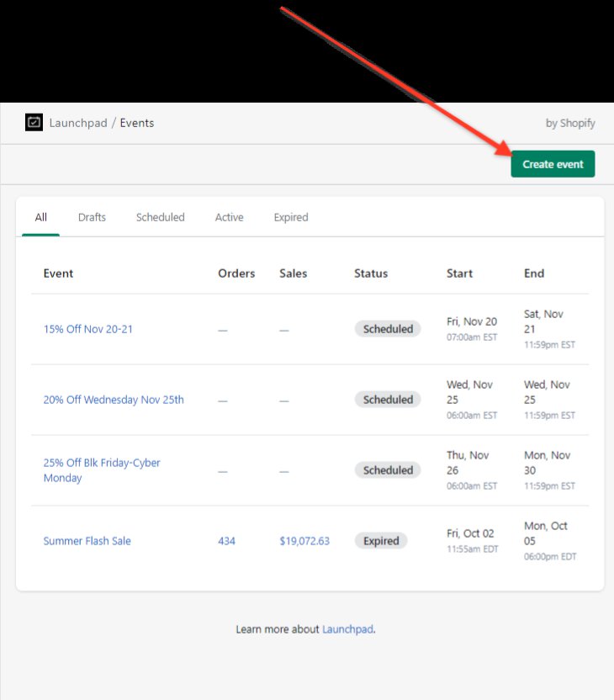Open the Launchpad breadcrumb link

pos(78,123)
